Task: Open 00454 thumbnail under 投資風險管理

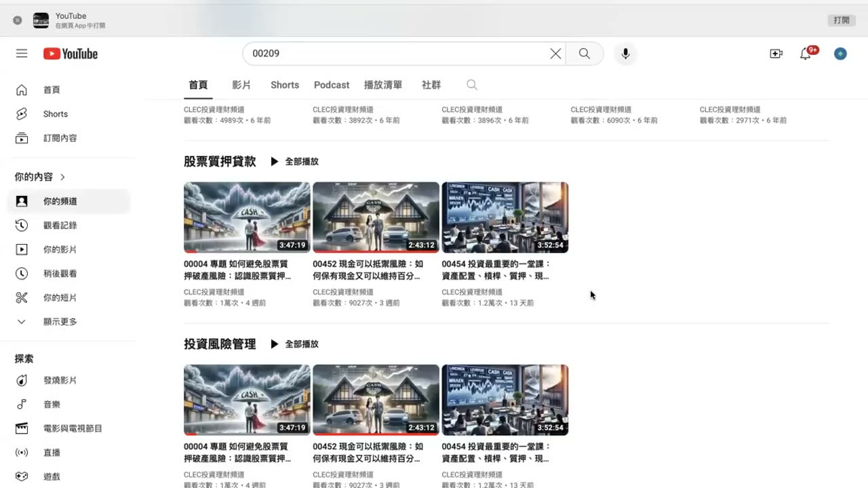Action: 505,400
